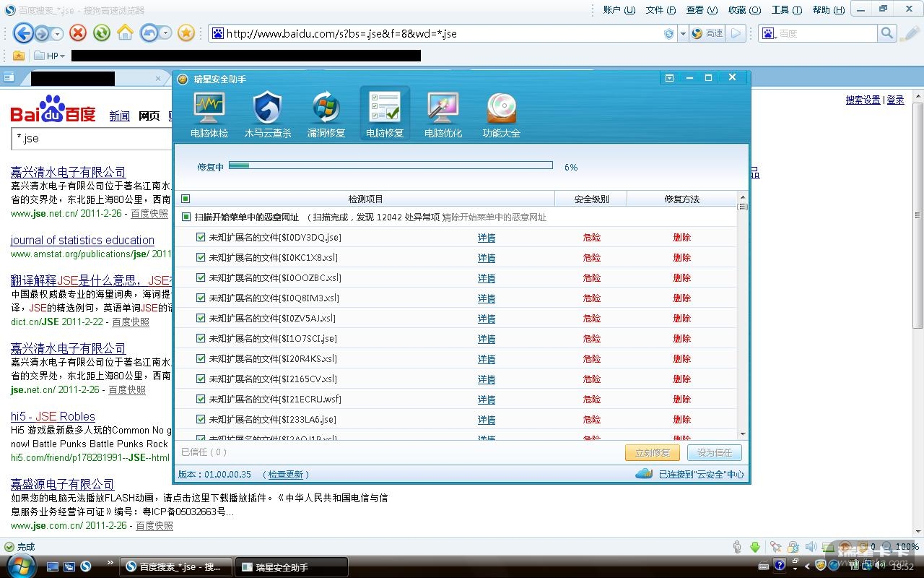This screenshot has width=924, height=578.
Task: Open the 查看 menu
Action: pyautogui.click(x=702, y=10)
